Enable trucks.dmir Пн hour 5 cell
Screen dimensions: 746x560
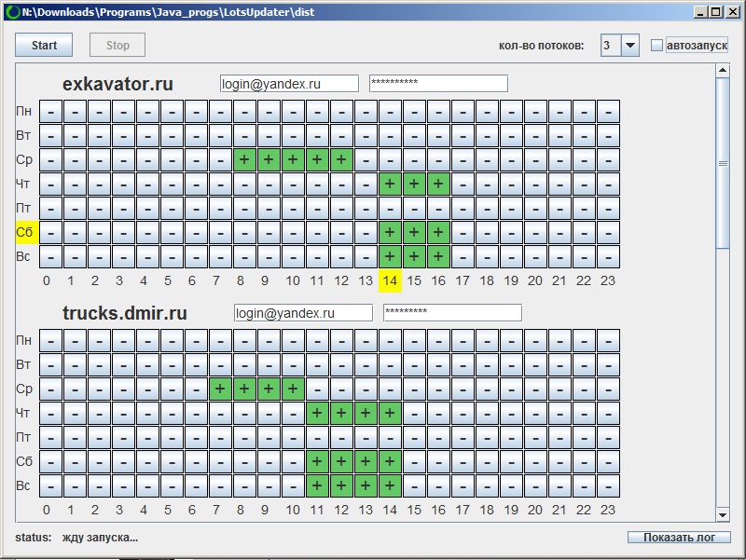coord(172,340)
